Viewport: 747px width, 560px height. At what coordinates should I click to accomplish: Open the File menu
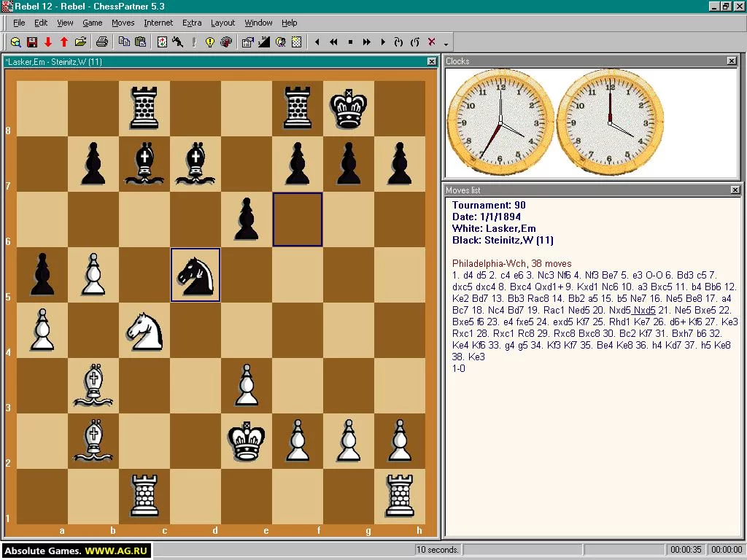(19, 23)
